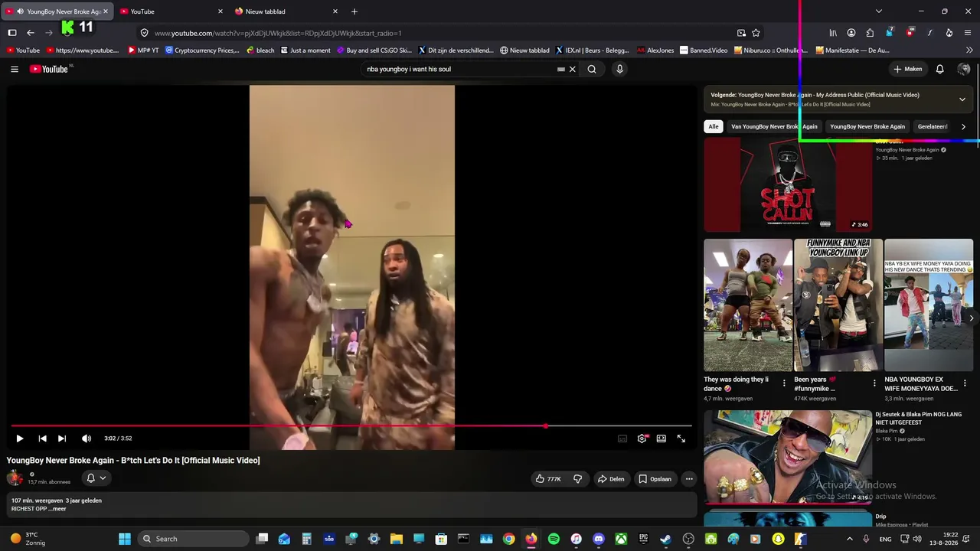Open the Firefox sidebar toggle
The height and width of the screenshot is (551, 980).
[x=12, y=33]
